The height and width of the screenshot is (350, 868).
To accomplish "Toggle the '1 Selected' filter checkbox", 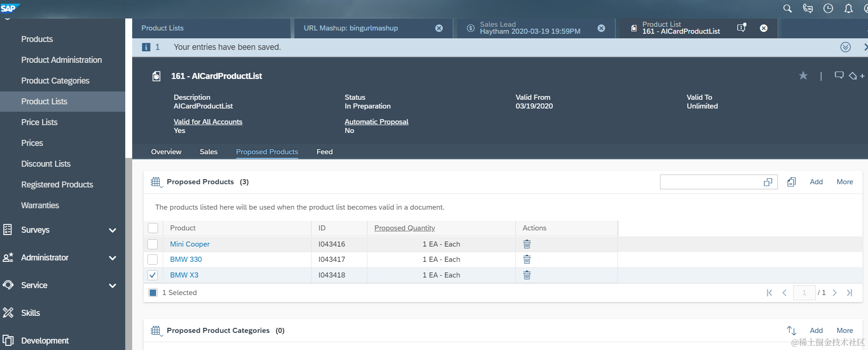I will pyautogui.click(x=153, y=293).
